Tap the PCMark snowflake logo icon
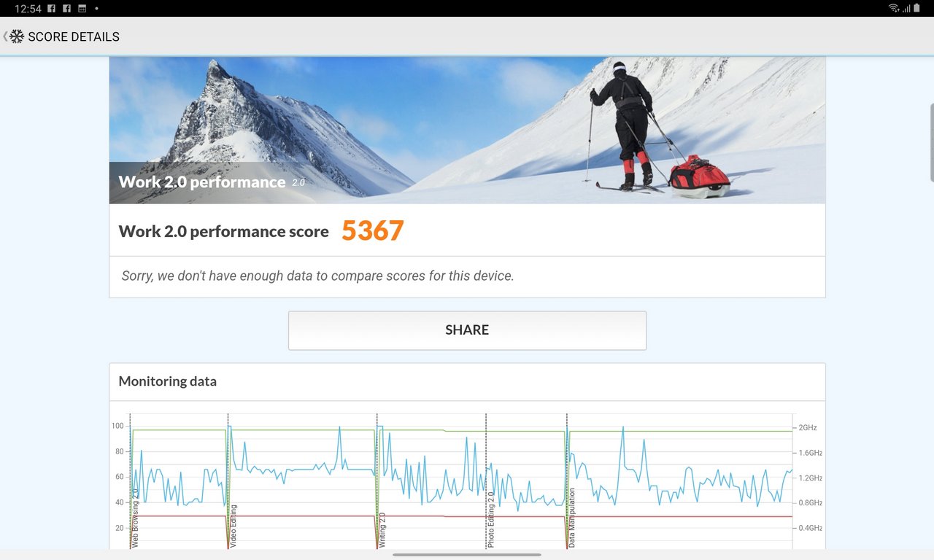The width and height of the screenshot is (934, 560). (x=17, y=36)
